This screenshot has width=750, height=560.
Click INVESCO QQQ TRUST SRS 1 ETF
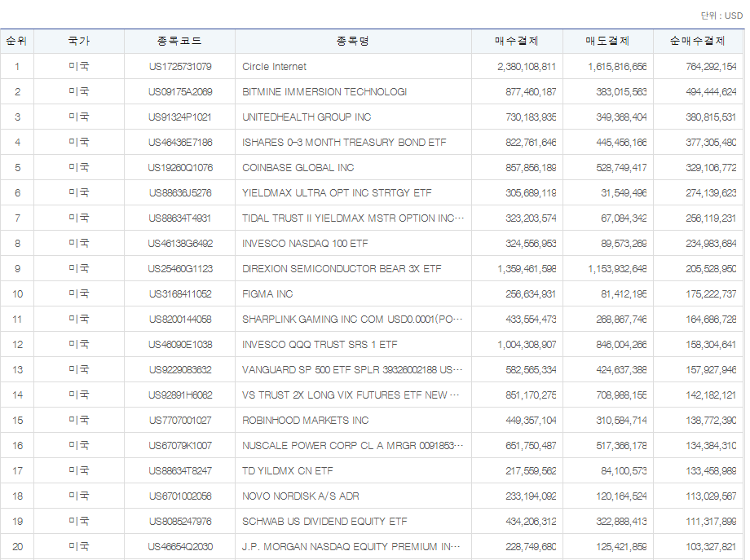pos(320,345)
